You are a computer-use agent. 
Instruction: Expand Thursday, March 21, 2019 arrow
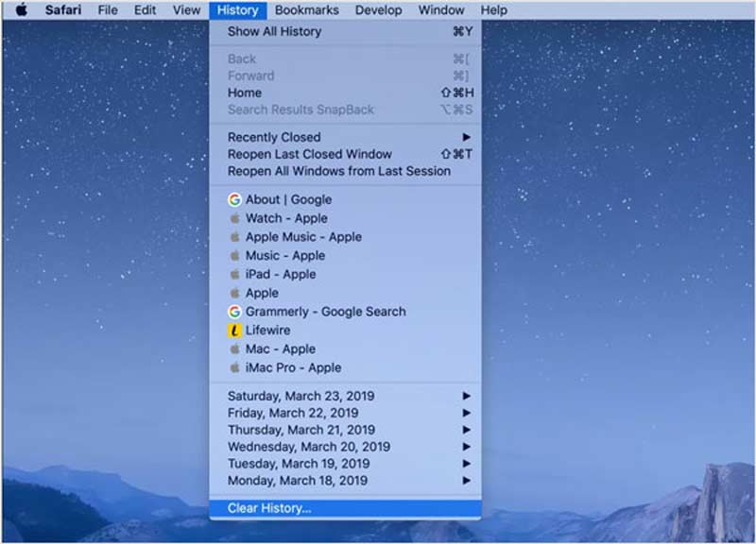pyautogui.click(x=466, y=430)
